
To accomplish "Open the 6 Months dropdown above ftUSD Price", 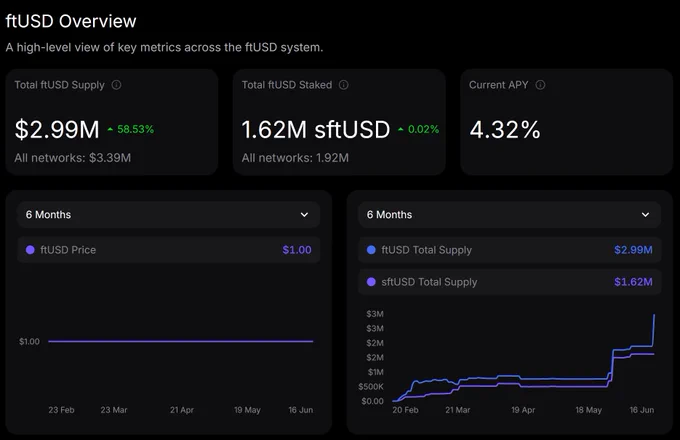I will click(168, 215).
